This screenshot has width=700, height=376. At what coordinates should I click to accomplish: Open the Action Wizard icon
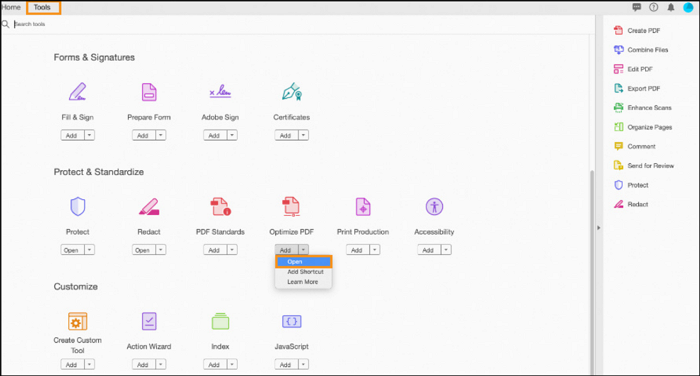(149, 321)
